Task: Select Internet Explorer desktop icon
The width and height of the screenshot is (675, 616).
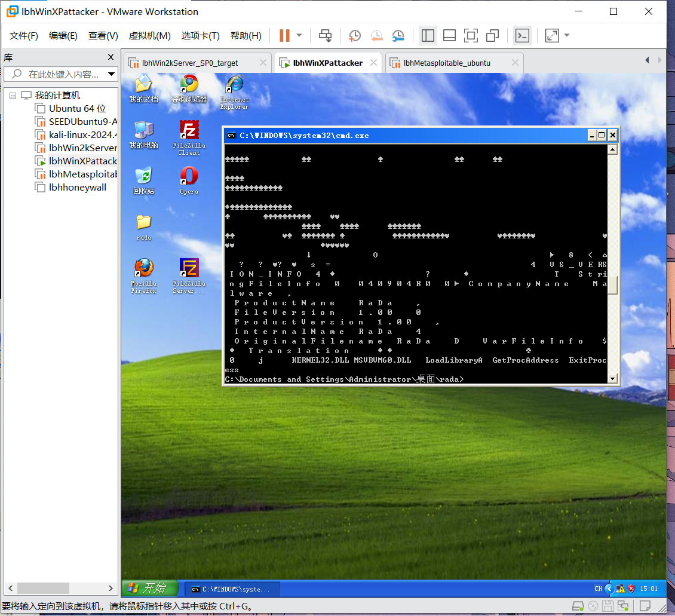Action: tap(235, 92)
